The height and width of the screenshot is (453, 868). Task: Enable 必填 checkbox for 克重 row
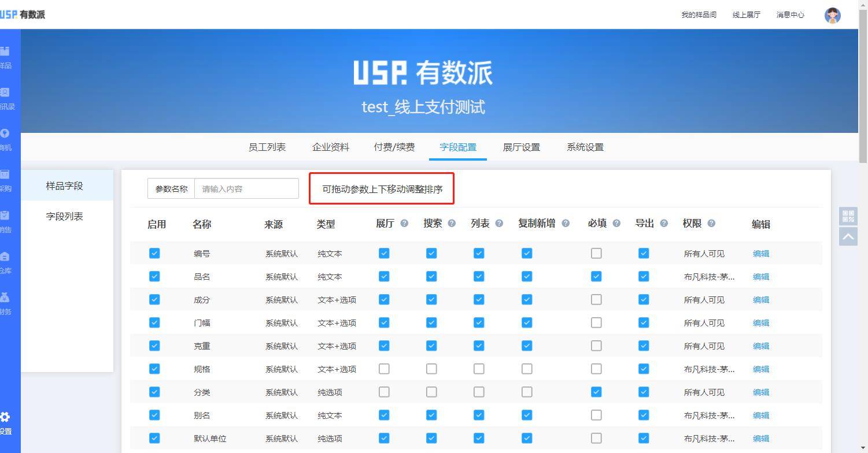(x=596, y=346)
